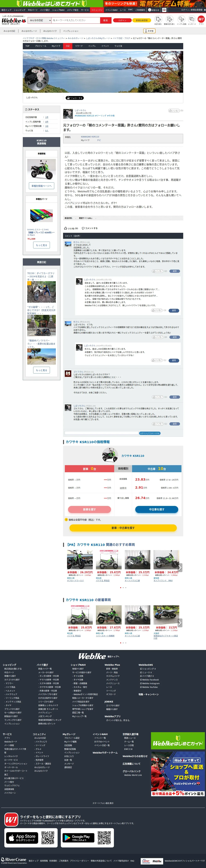Click next arrow on 関連のおすすめ車両 carousel
The width and height of the screenshot is (206, 868).
(180, 567)
